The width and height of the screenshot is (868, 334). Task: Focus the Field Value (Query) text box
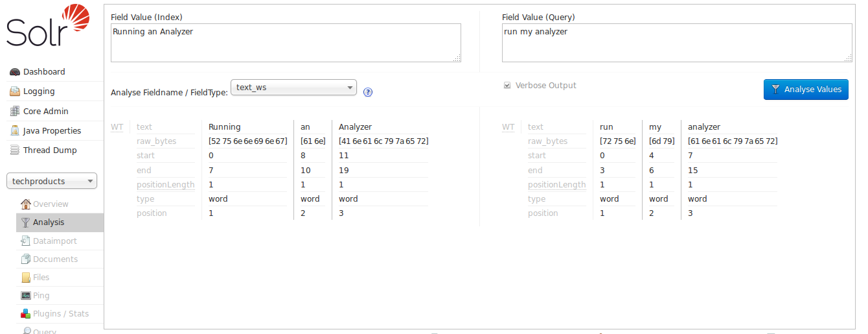[676, 43]
